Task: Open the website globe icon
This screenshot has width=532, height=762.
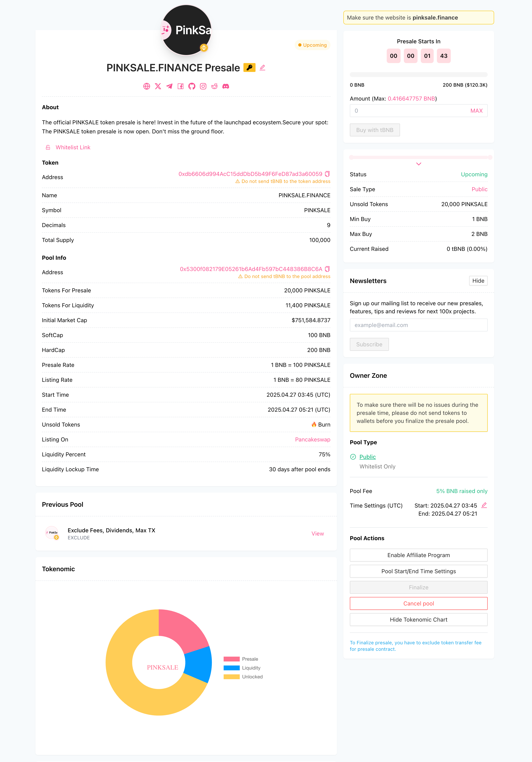Action: pos(147,86)
